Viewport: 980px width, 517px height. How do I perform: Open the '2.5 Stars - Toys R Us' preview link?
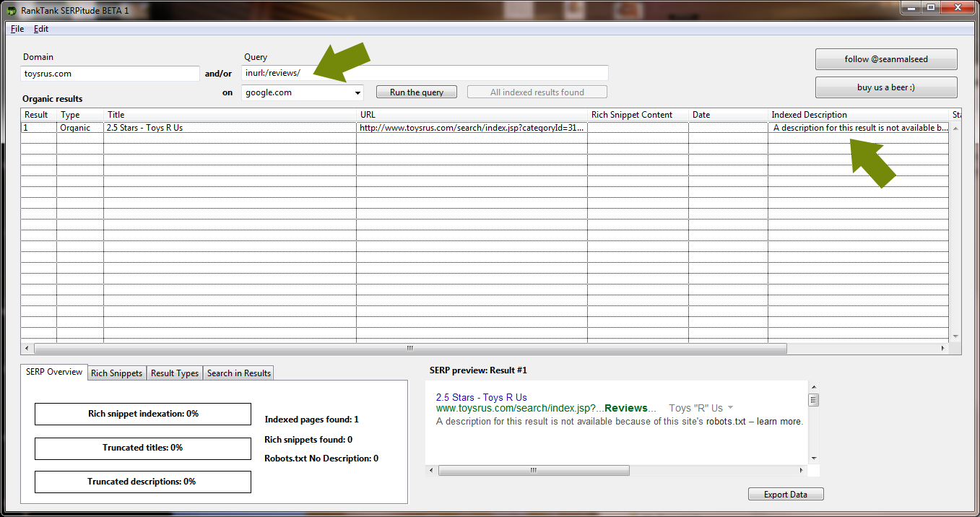pyautogui.click(x=482, y=397)
